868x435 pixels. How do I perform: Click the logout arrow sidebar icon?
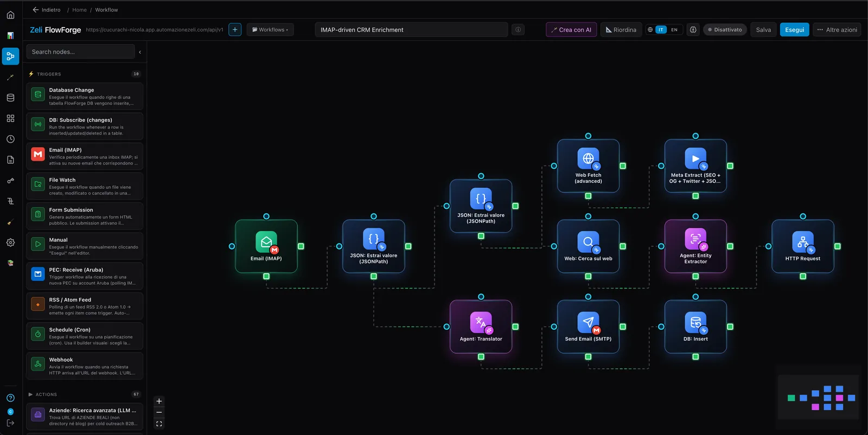tap(10, 423)
